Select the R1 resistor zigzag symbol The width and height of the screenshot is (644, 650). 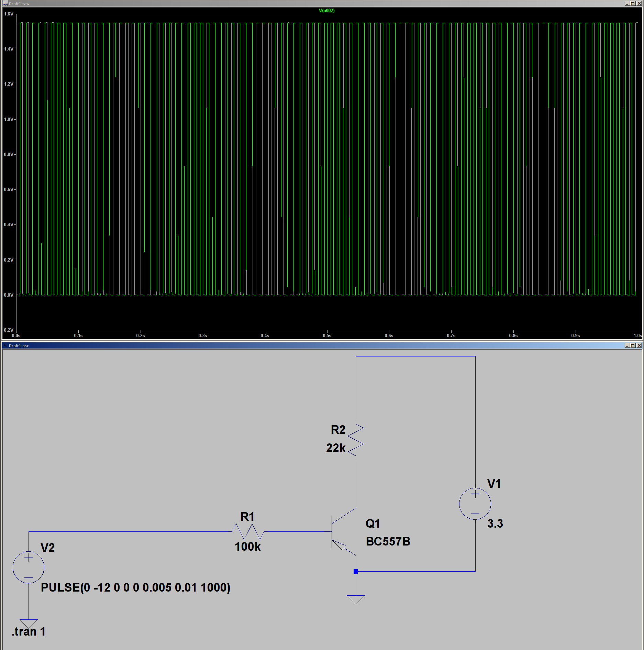click(x=248, y=532)
